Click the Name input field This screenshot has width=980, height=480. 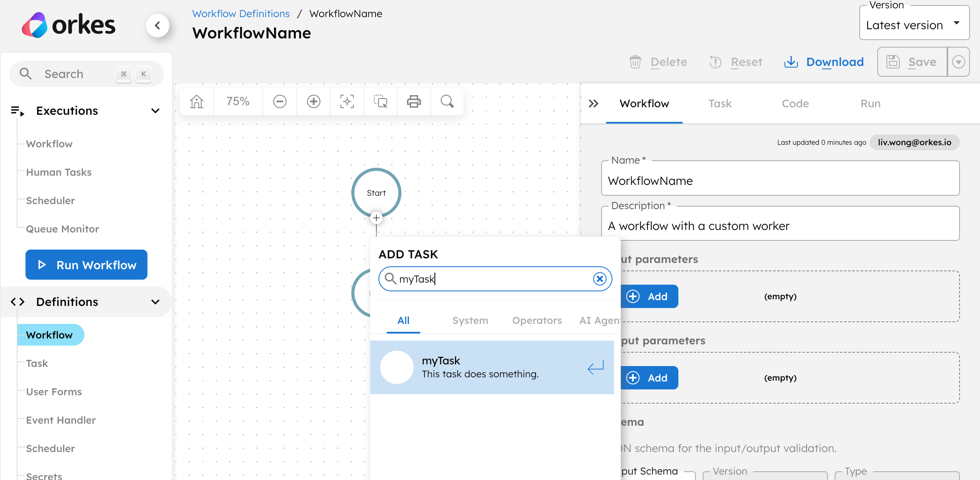[780, 179]
